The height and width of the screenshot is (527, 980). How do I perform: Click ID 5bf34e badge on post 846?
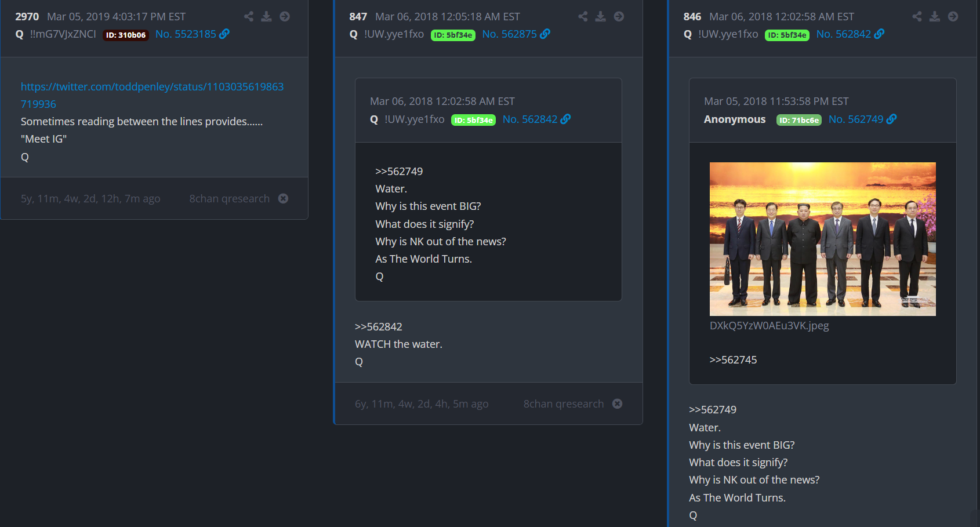click(x=787, y=35)
